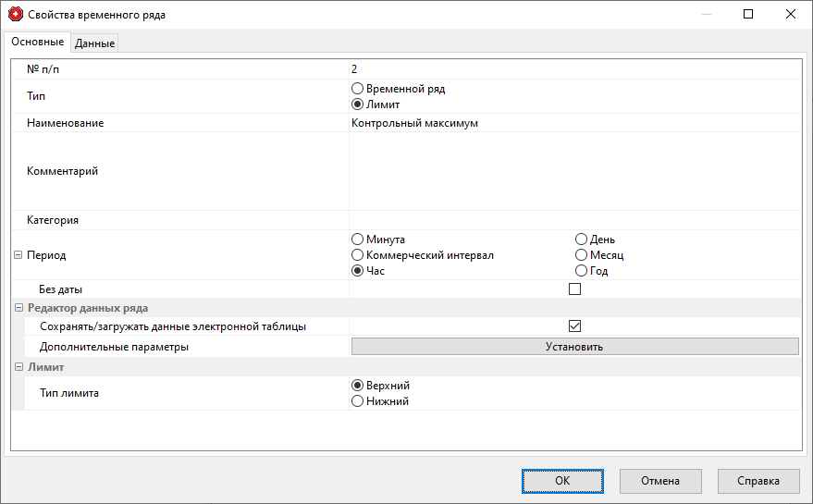Enable the Без даты checkbox
813x504 pixels.
click(574, 289)
